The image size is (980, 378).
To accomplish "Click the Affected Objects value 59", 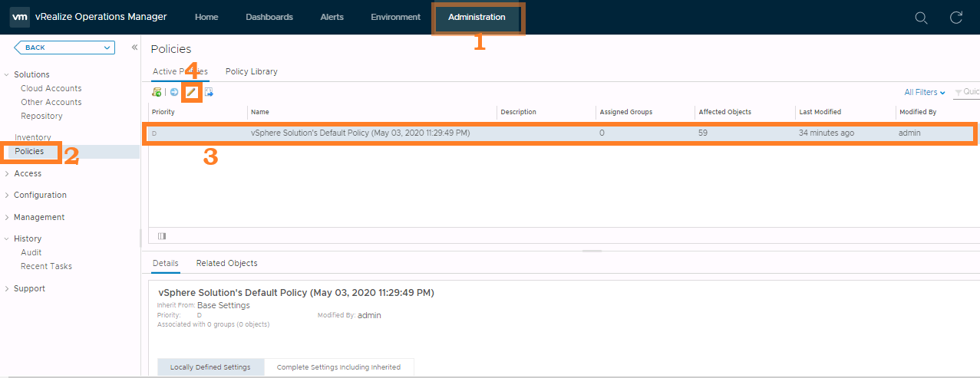I will 703,133.
